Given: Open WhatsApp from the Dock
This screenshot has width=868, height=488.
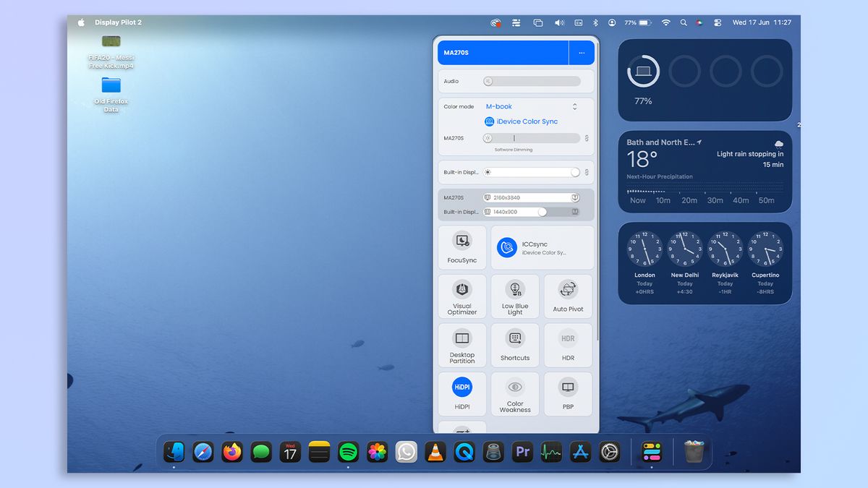Looking at the screenshot, I should (407, 452).
